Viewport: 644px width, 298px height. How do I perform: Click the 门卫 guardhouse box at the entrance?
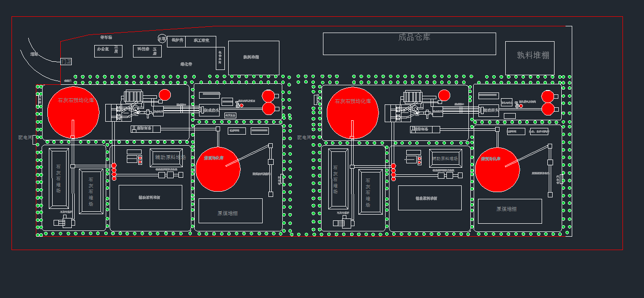point(66,61)
